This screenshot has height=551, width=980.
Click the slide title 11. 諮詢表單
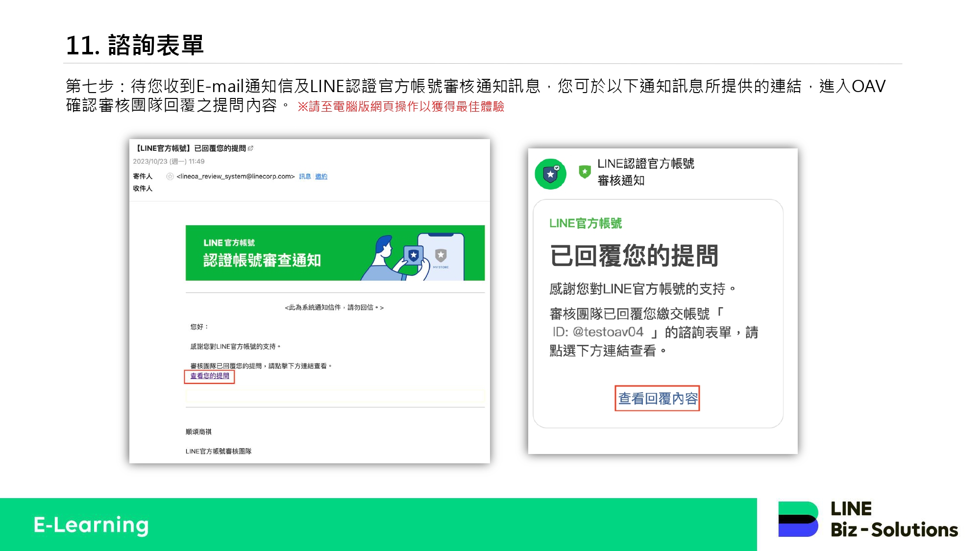[135, 45]
